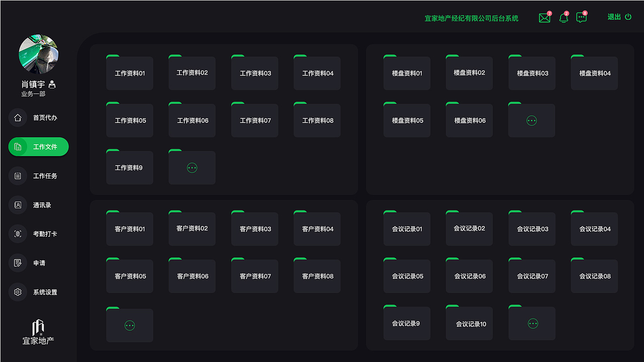Open folder 工作资料08
644x362 pixels.
coord(317,120)
